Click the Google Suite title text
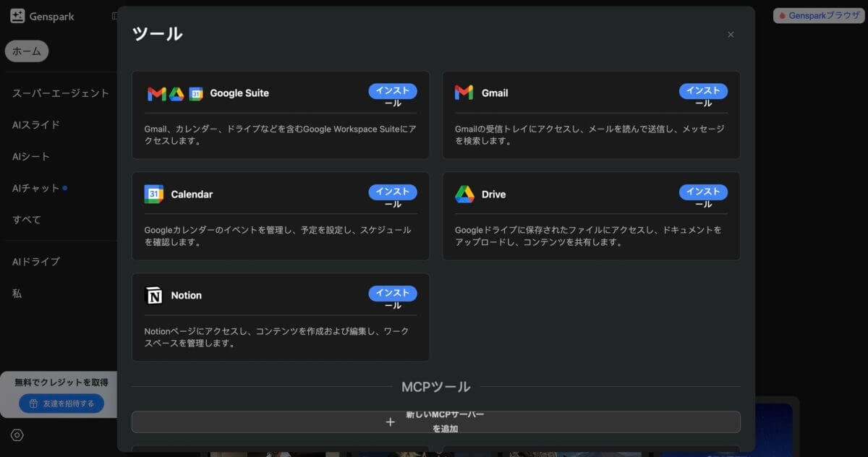The width and height of the screenshot is (868, 457). (239, 93)
